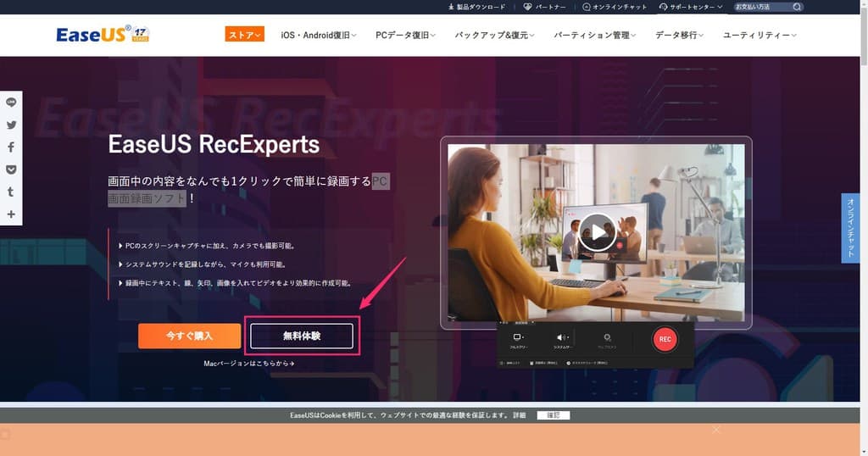
Task: Click the EaseUS logo
Action: pyautogui.click(x=103, y=34)
